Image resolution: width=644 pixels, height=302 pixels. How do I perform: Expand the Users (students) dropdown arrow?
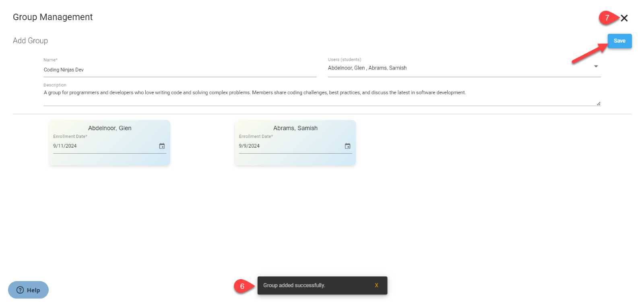(x=596, y=66)
